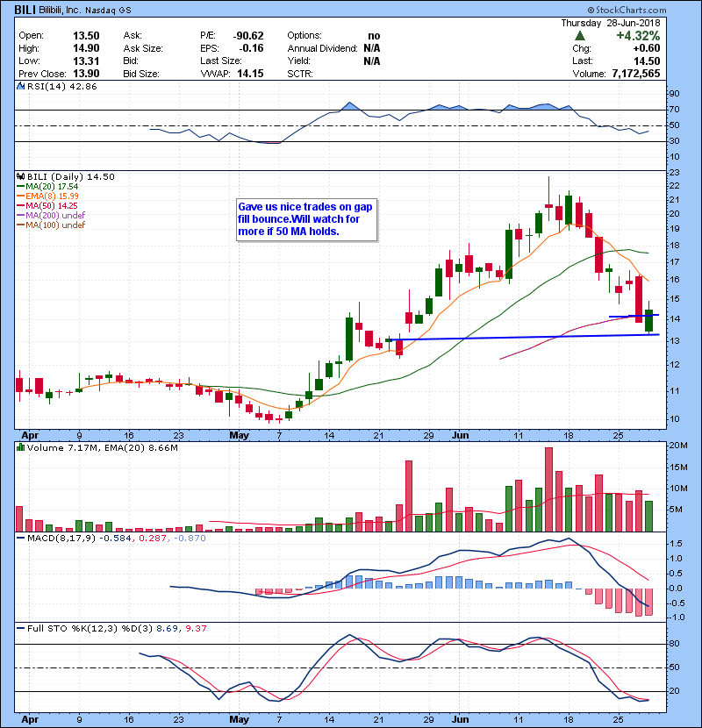The width and height of the screenshot is (702, 728).
Task: Click the 'Last Size:' label
Action: click(220, 61)
